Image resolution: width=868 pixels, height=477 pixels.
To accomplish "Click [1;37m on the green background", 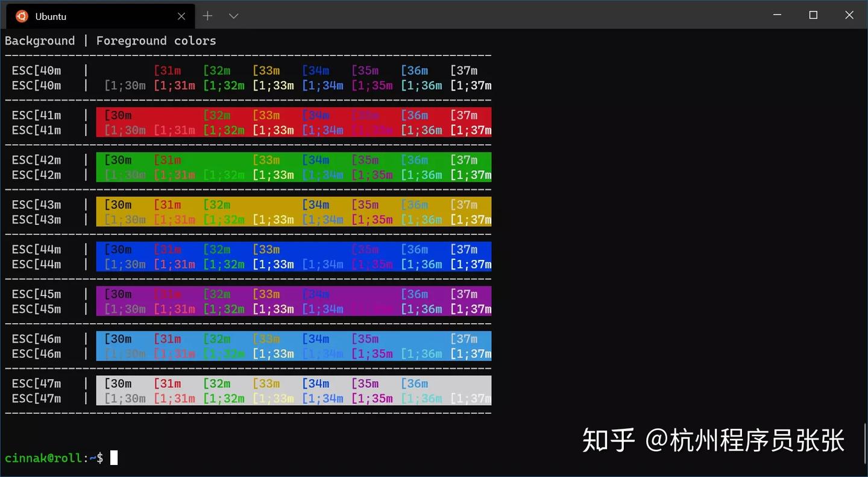I will click(471, 175).
